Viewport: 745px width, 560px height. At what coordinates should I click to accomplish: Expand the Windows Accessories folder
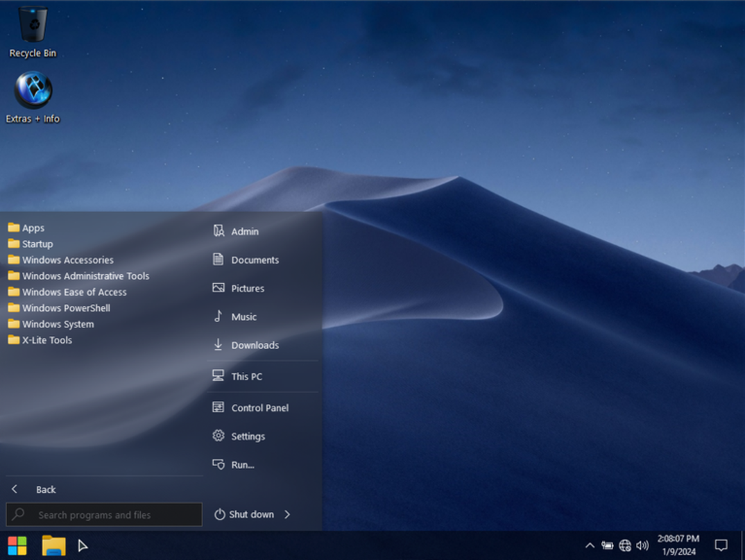click(61, 260)
